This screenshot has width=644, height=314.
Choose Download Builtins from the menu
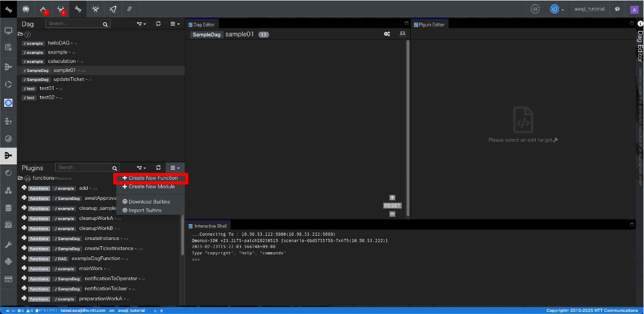tap(146, 202)
